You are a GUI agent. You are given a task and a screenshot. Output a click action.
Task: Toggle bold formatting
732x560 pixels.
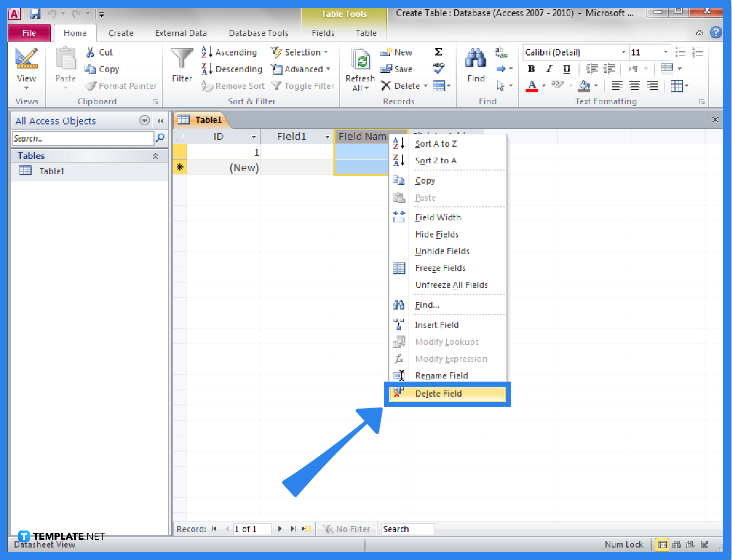(x=530, y=68)
